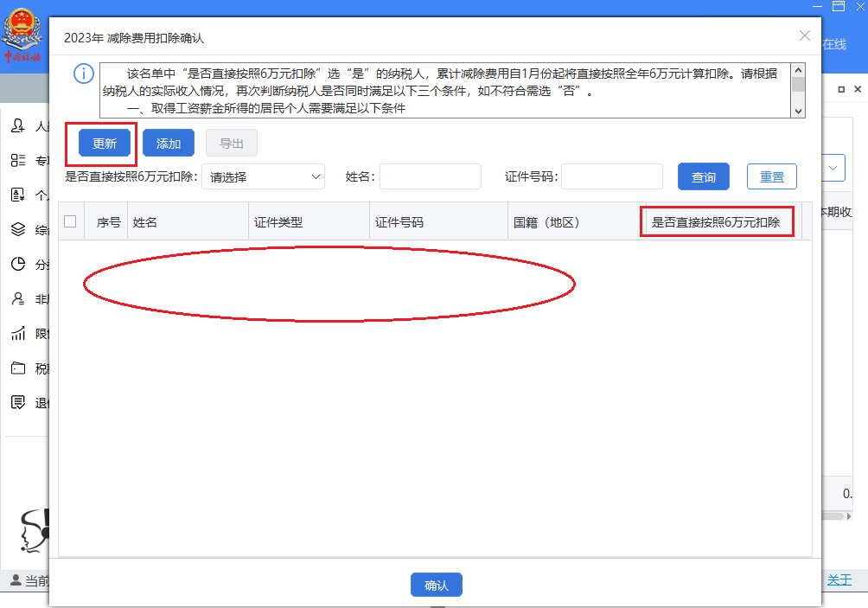Click the 更新 button

pyautogui.click(x=103, y=142)
